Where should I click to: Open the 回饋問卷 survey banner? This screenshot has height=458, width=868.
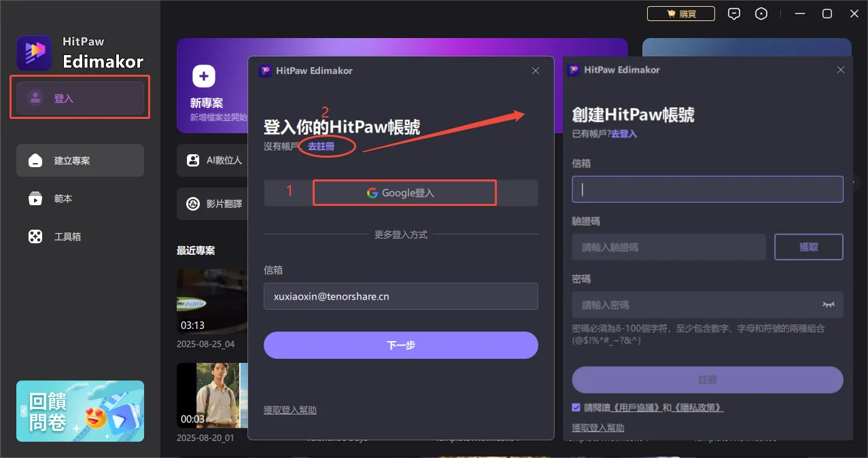click(80, 411)
